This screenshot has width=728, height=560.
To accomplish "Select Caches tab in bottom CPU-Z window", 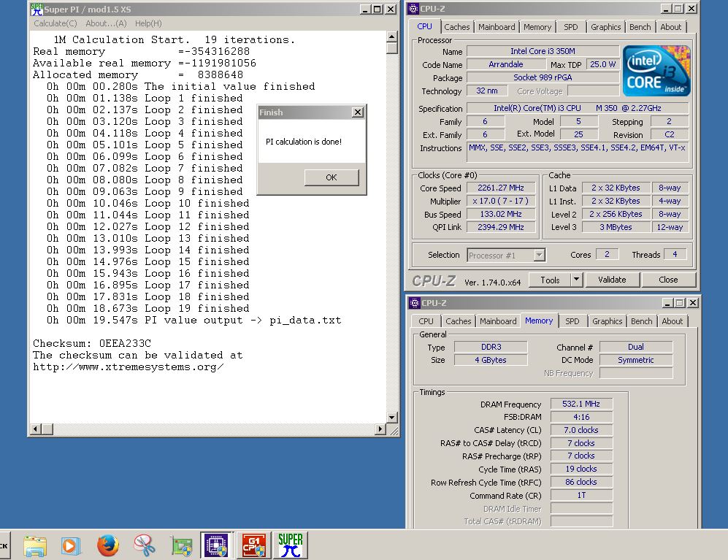I will tap(459, 321).
